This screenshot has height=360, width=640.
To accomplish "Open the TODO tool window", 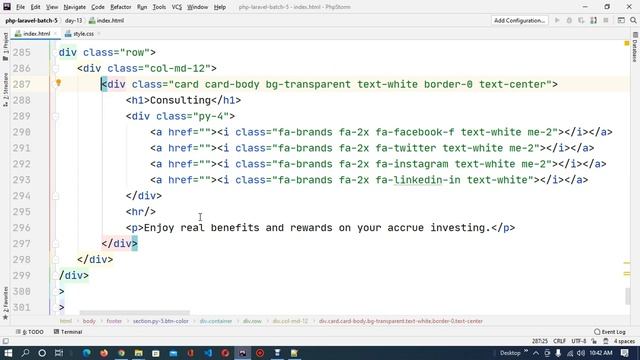I will (30, 332).
